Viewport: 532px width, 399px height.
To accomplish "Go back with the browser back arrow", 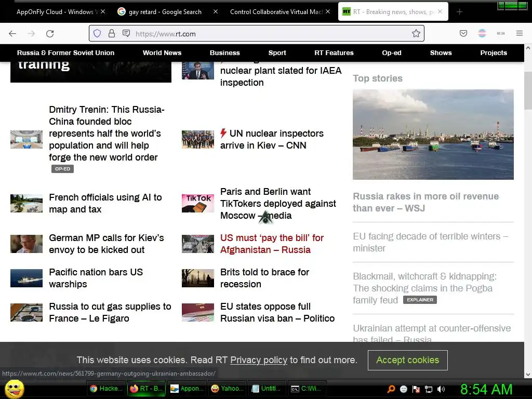I will [12, 34].
